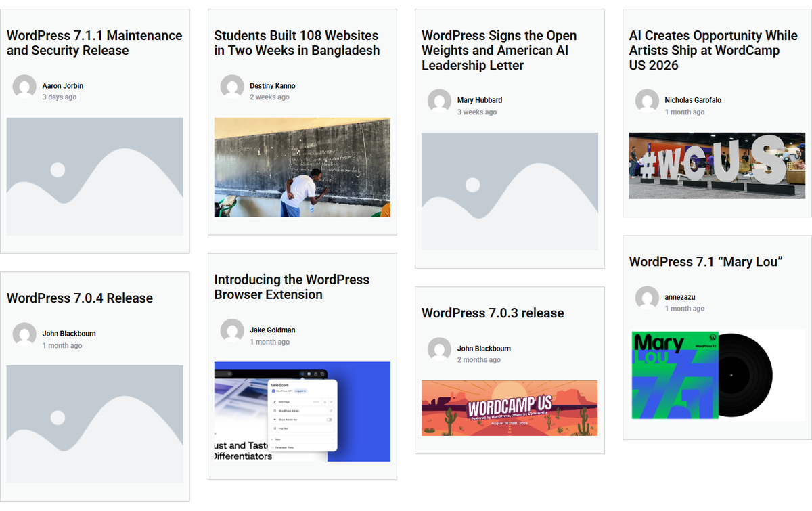The height and width of the screenshot is (511, 812).
Task: Click placeholder image on AI Leadership Letter card
Action: pos(510,191)
